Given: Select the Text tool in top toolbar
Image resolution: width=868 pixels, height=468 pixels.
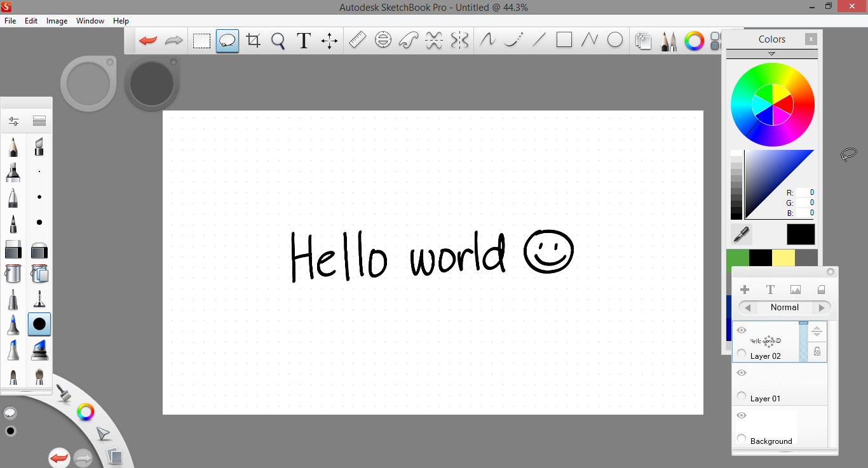Looking at the screenshot, I should [x=304, y=41].
